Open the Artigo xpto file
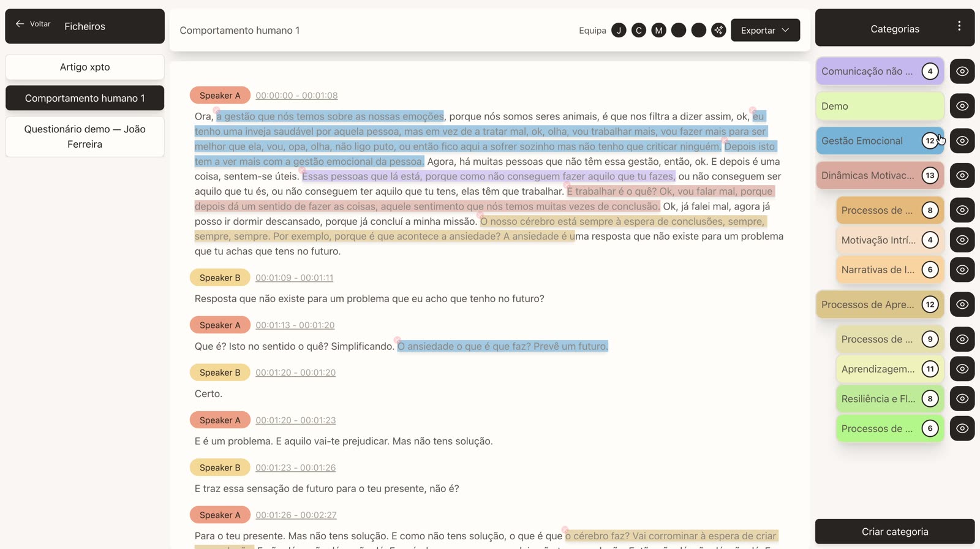This screenshot has height=549, width=980. (85, 67)
